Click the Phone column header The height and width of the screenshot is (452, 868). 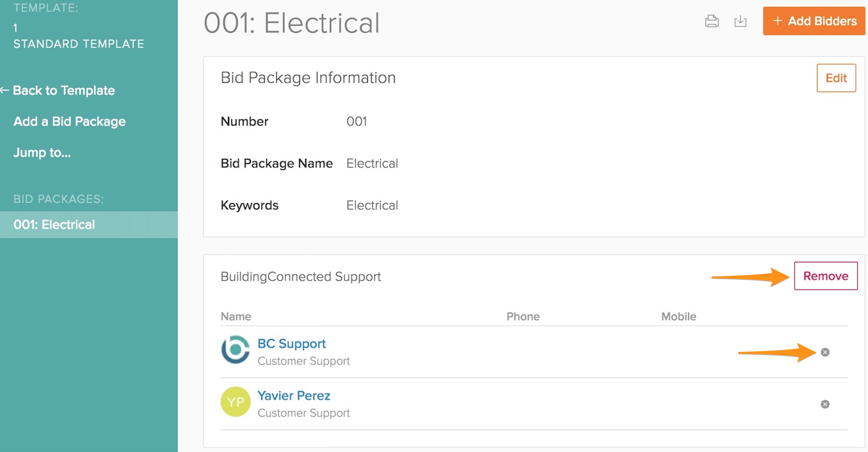(x=523, y=316)
